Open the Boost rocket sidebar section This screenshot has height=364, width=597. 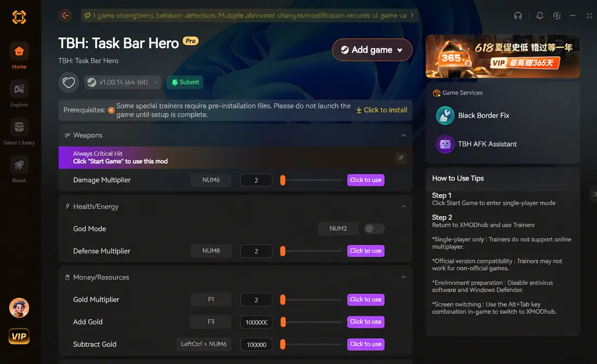pos(19,170)
